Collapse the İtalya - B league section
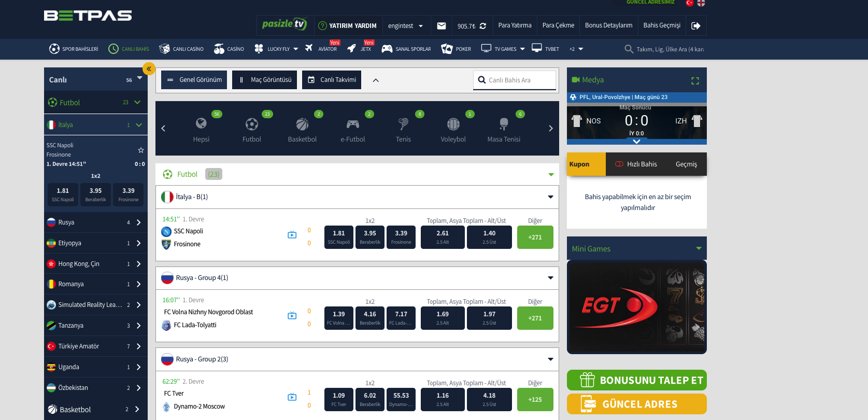868x420 pixels. point(550,197)
